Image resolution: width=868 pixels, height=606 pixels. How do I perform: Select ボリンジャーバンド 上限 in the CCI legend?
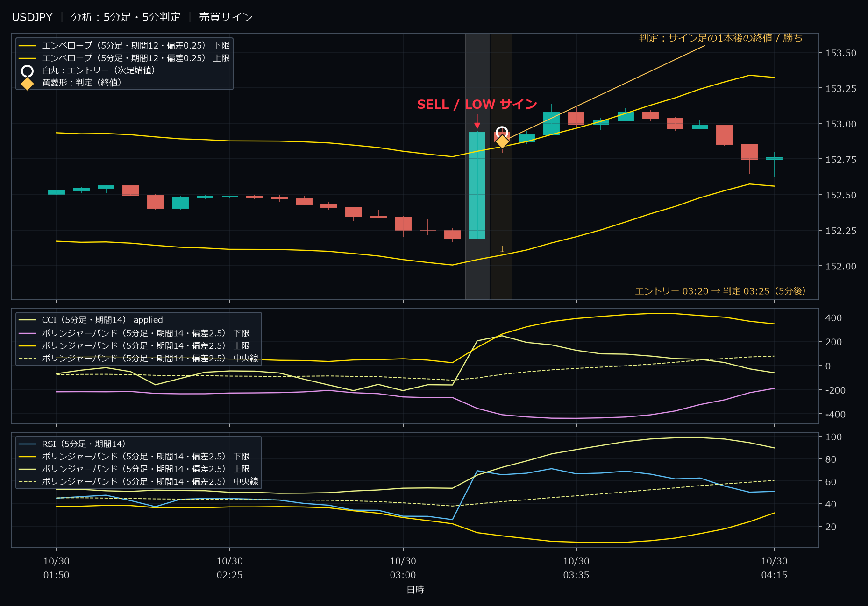tap(134, 346)
